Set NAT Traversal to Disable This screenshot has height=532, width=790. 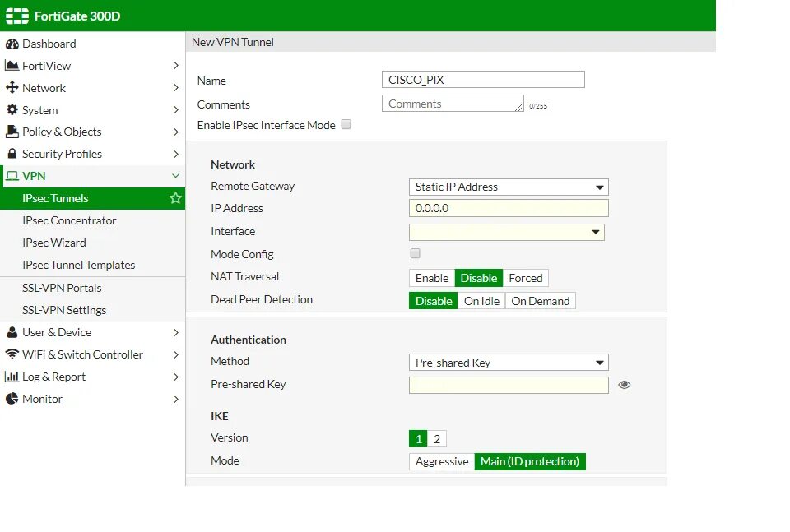pos(479,278)
